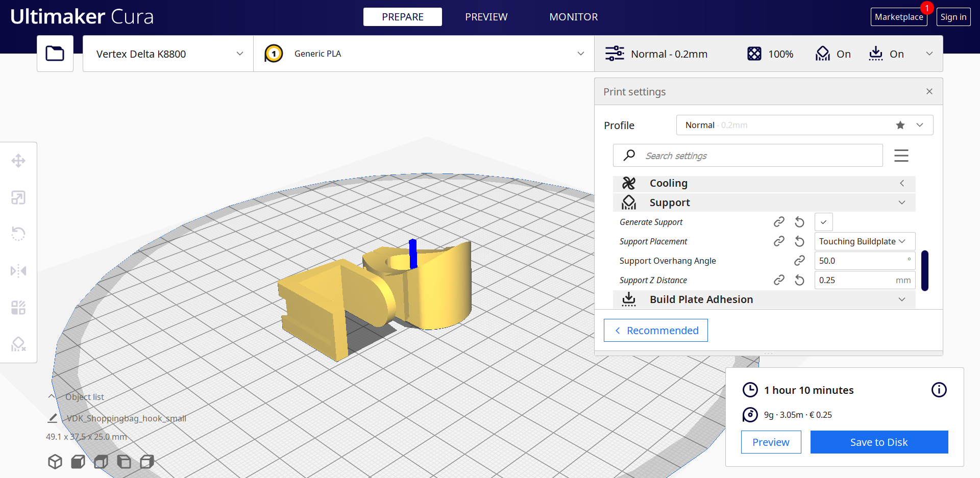Screen dimensions: 980x478
Task: Expand the Cooling settings category
Action: [764, 183]
